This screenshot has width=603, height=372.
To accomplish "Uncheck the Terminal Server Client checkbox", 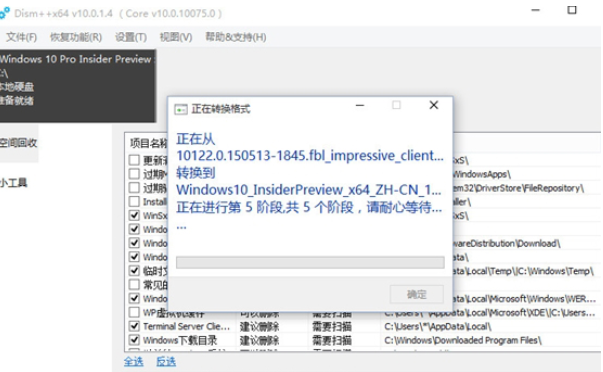I will 134,326.
